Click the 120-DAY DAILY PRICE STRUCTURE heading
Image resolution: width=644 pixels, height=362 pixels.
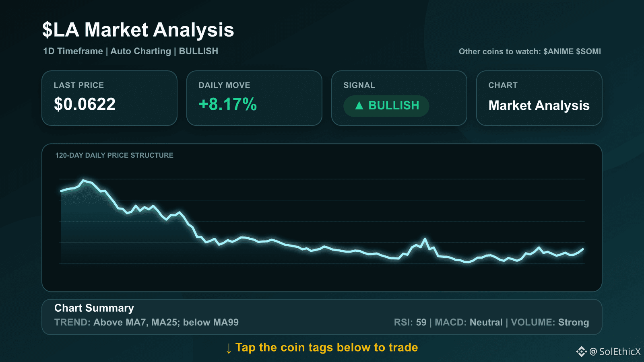(x=114, y=155)
